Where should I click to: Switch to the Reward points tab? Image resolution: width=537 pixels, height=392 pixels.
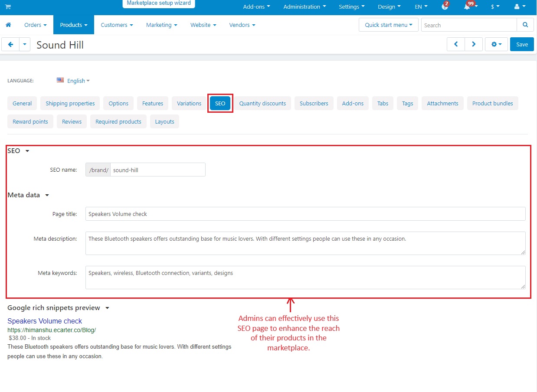coord(30,121)
